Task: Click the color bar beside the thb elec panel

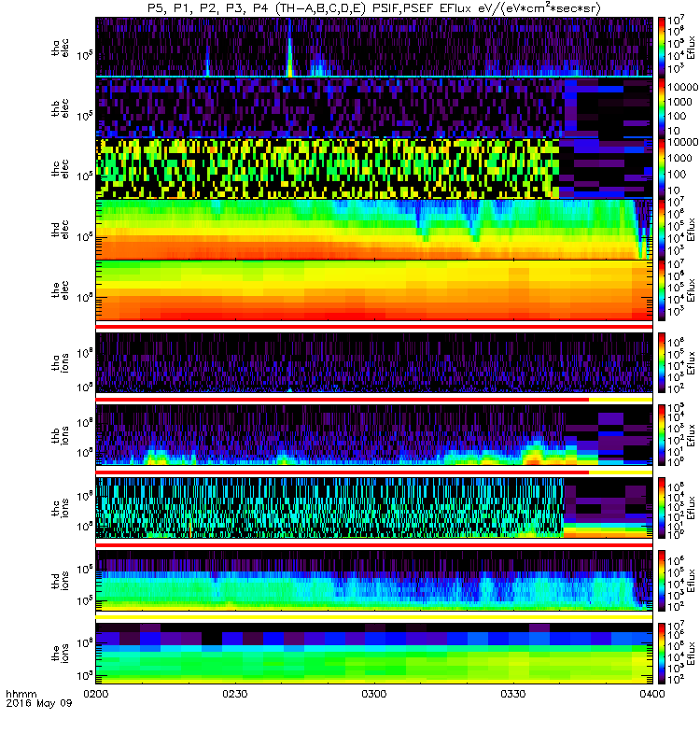Action: (x=662, y=108)
